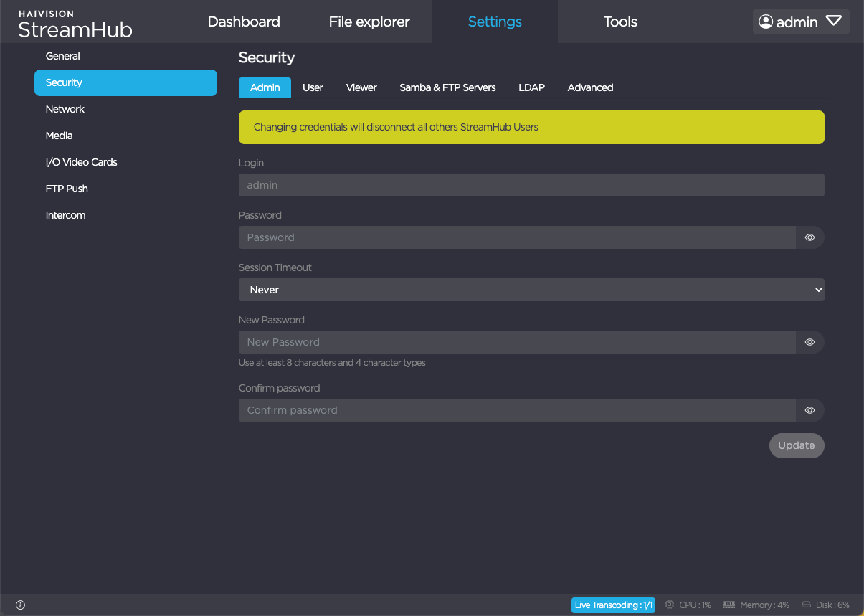The width and height of the screenshot is (864, 616).
Task: Focus the New Password input field
Action: 516,342
